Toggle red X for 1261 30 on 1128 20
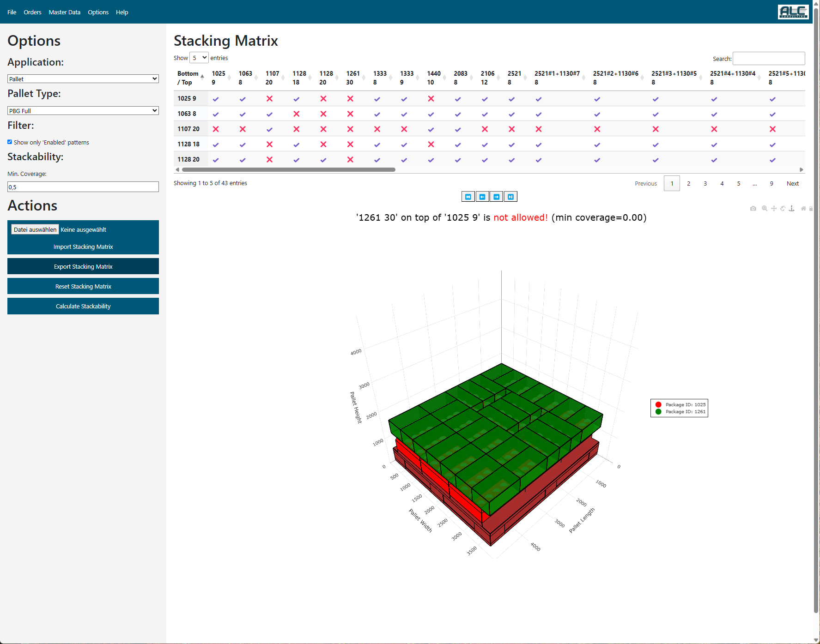Image resolution: width=820 pixels, height=644 pixels. point(350,160)
